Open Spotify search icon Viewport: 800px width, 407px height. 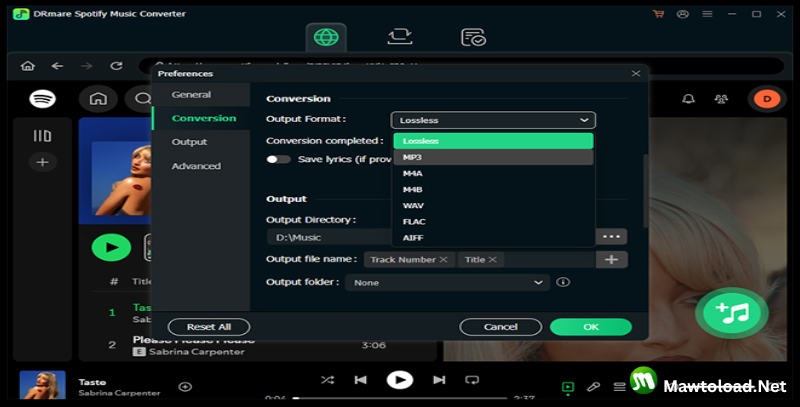point(142,98)
